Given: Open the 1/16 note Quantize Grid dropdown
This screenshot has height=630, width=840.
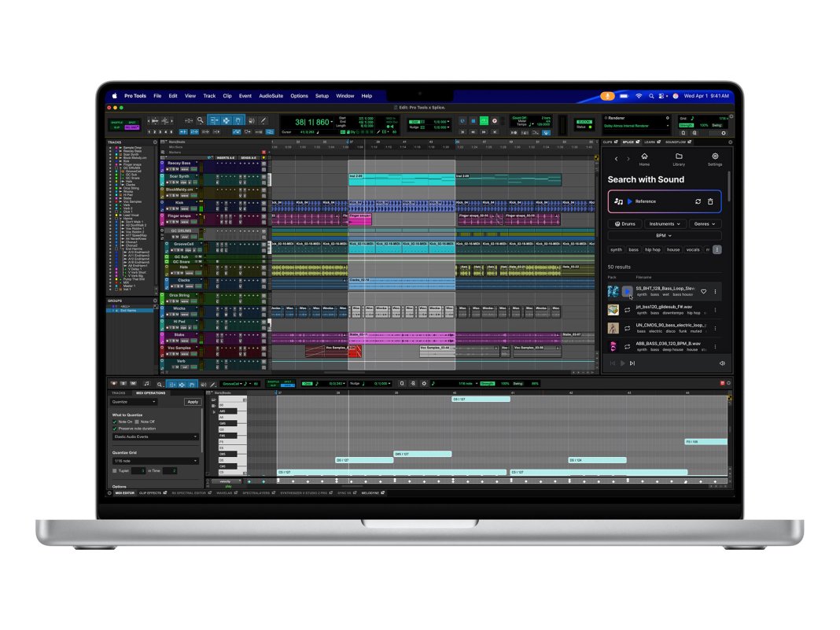Looking at the screenshot, I should coord(156,461).
